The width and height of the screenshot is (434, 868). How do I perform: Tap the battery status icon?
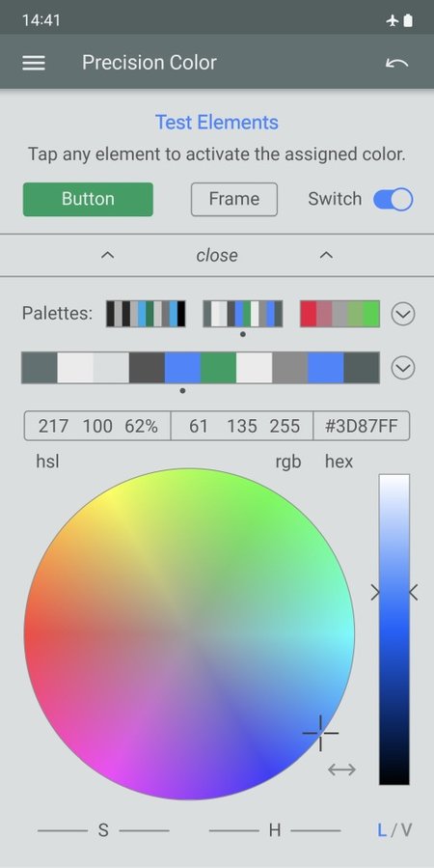408,21
